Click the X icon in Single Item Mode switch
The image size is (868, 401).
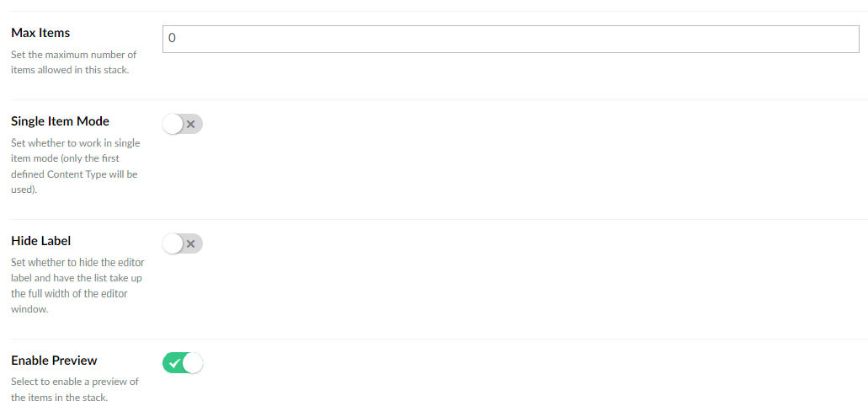coord(192,125)
